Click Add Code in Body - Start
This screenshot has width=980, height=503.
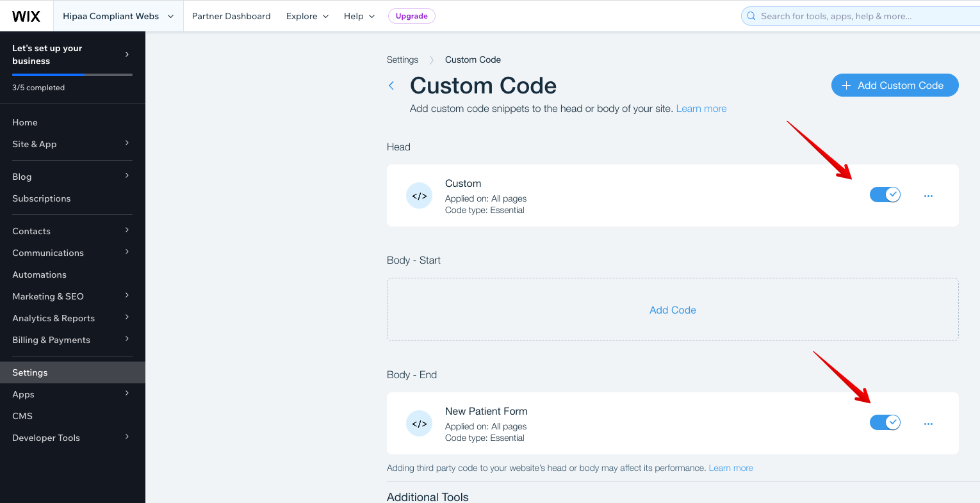(x=673, y=310)
